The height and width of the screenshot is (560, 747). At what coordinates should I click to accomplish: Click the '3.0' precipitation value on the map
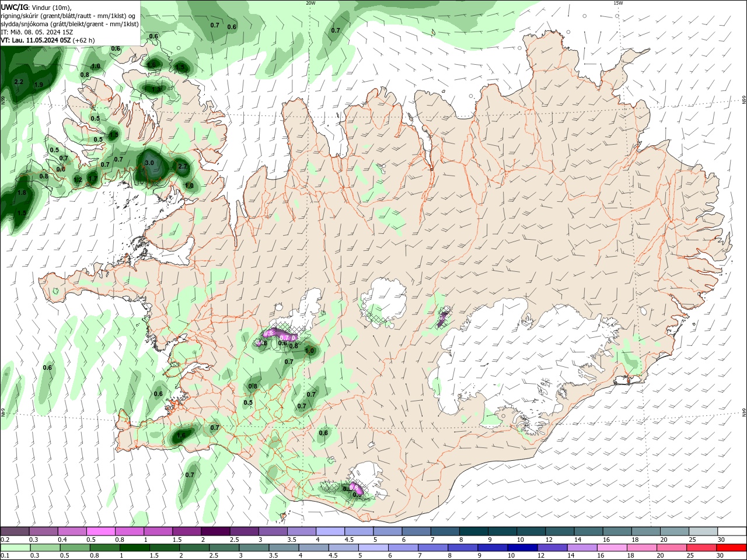[x=149, y=163]
